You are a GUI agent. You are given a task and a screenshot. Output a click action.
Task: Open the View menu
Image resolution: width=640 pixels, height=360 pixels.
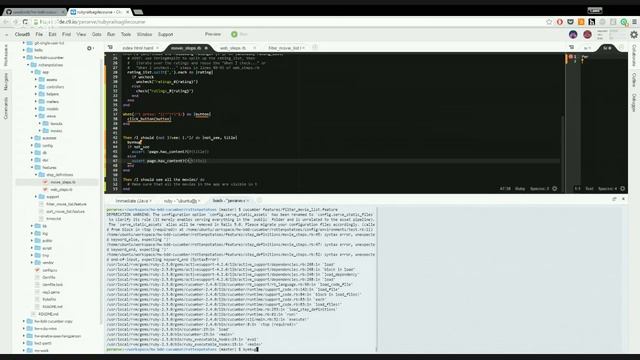click(x=81, y=34)
